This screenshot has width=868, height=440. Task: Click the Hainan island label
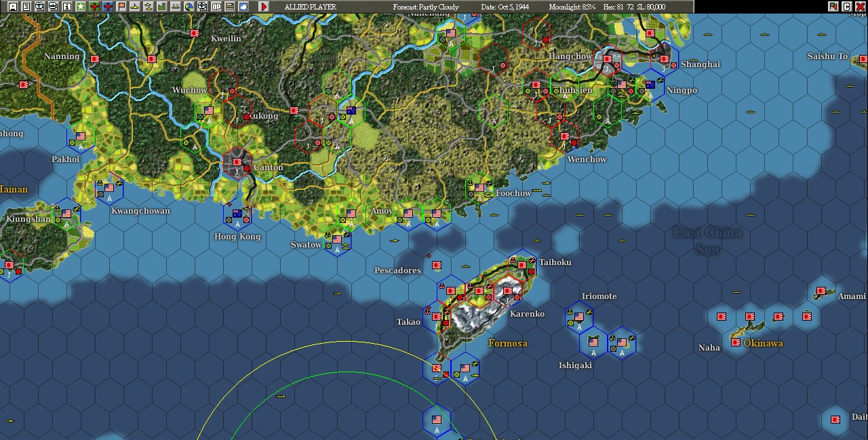pyautogui.click(x=14, y=189)
